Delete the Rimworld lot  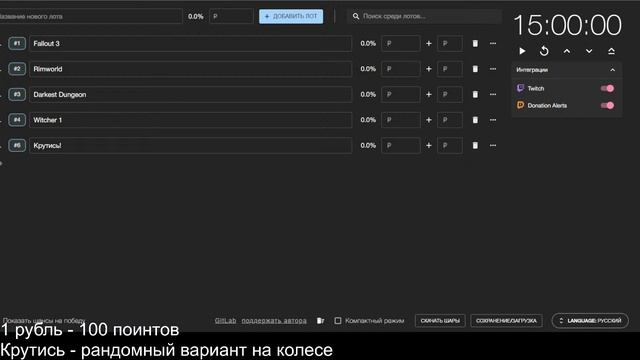click(475, 69)
